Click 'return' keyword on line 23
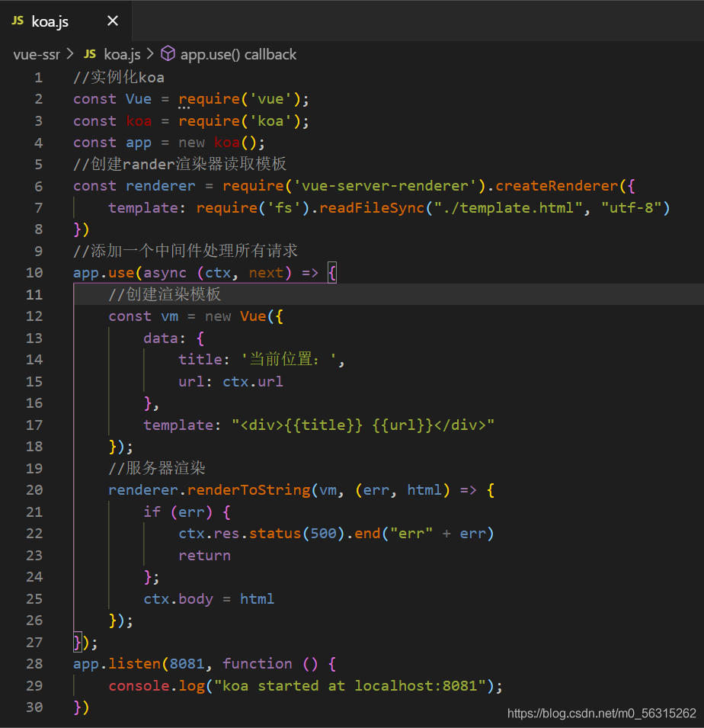This screenshot has width=704, height=728. pos(204,556)
